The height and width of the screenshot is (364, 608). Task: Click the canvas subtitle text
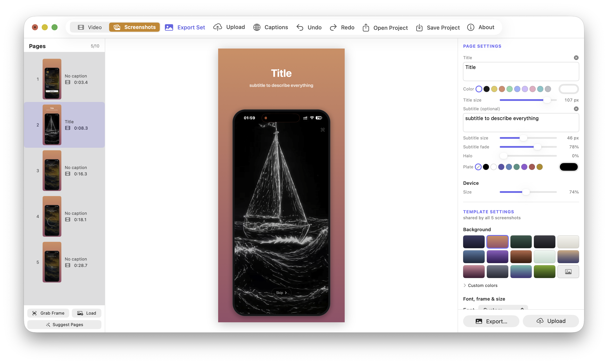(x=281, y=85)
